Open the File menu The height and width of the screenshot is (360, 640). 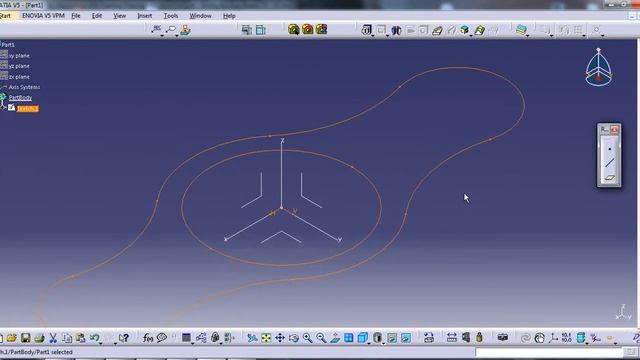pyautogui.click(x=76, y=16)
